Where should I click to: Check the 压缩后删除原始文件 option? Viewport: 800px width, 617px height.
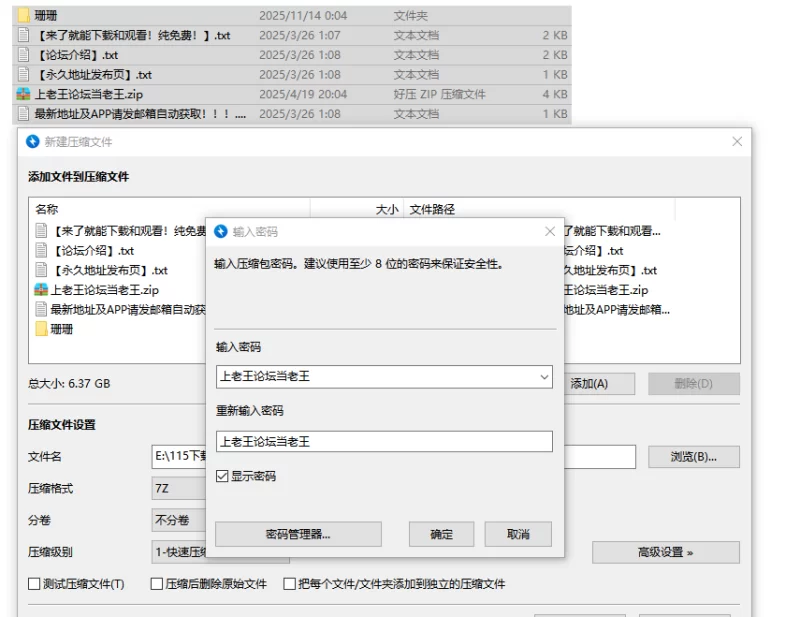click(157, 584)
